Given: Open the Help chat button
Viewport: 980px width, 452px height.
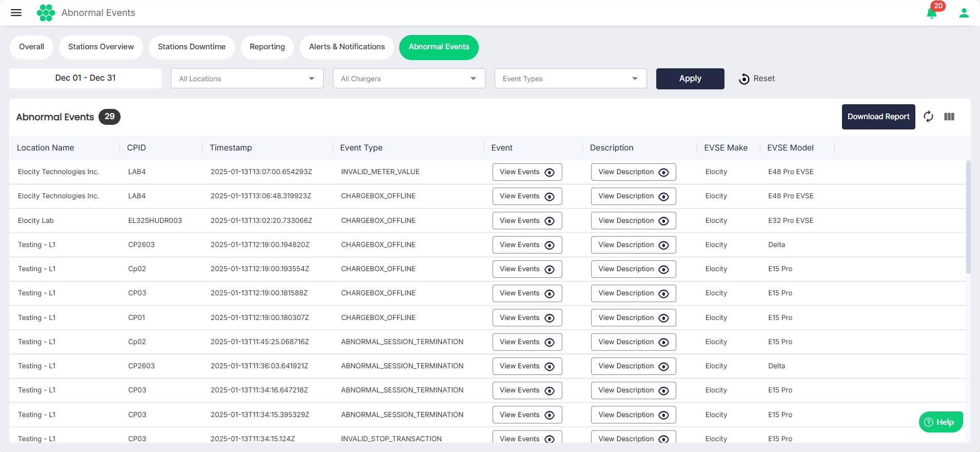Looking at the screenshot, I should [x=940, y=422].
